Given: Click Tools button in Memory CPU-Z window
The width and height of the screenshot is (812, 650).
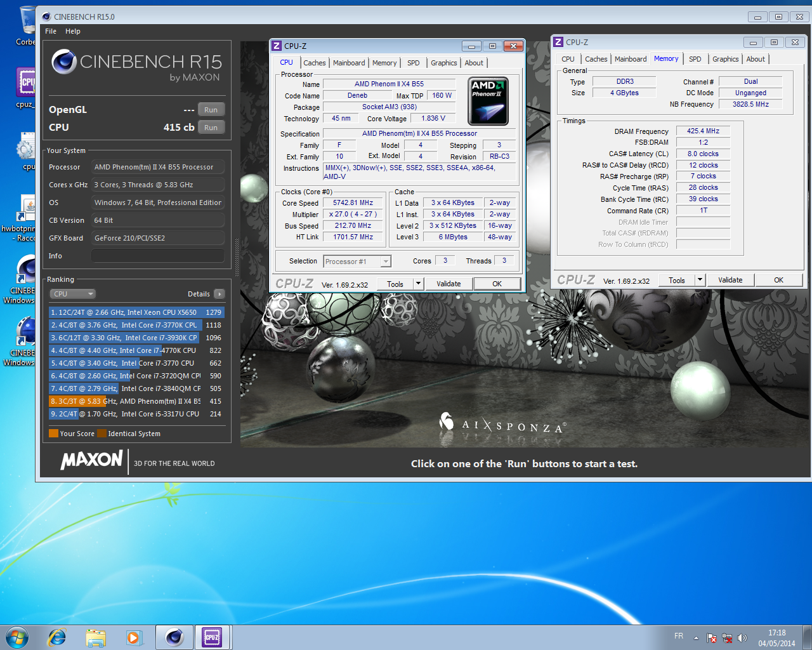Looking at the screenshot, I should click(x=677, y=280).
